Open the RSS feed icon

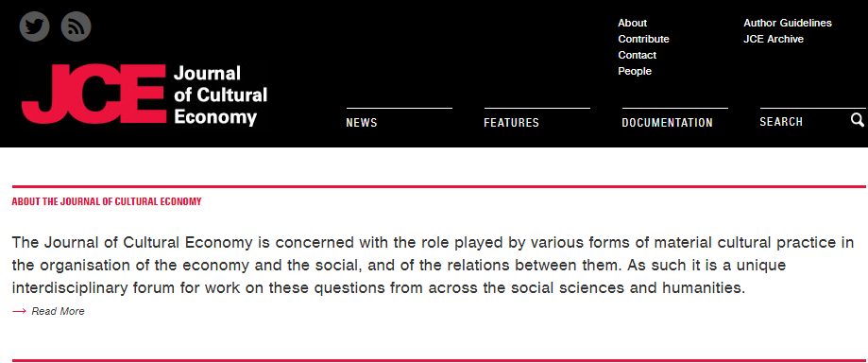76,26
